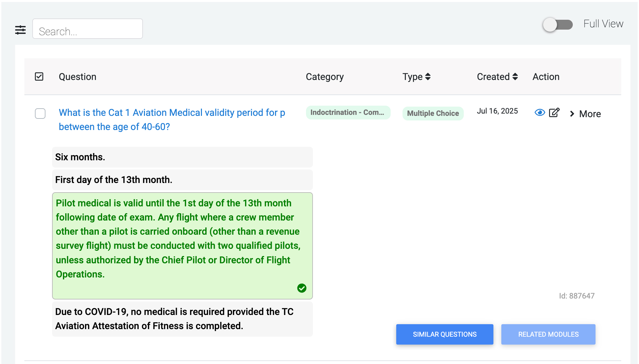Screen dimensions: 639x364
Task: Select the Six months answer option
Action: tap(182, 157)
